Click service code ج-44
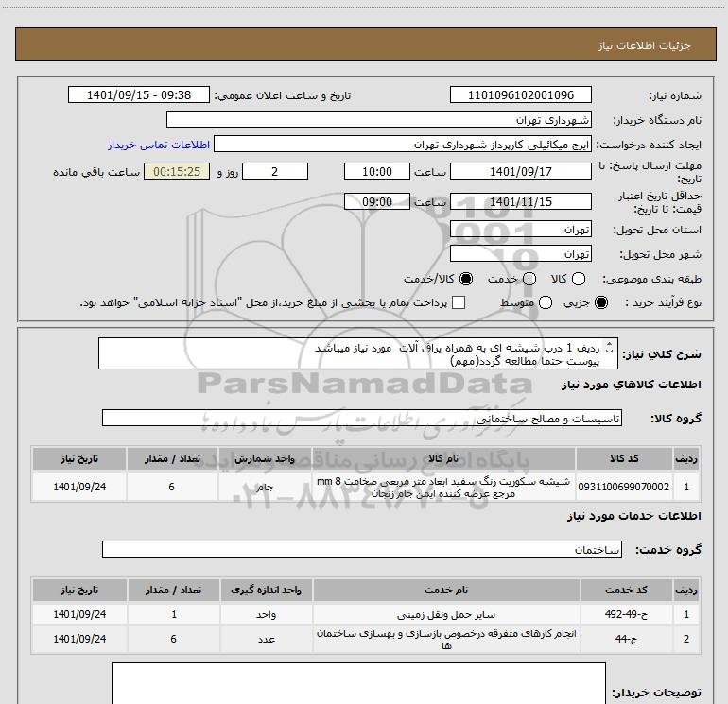728x704 pixels. click(626, 639)
